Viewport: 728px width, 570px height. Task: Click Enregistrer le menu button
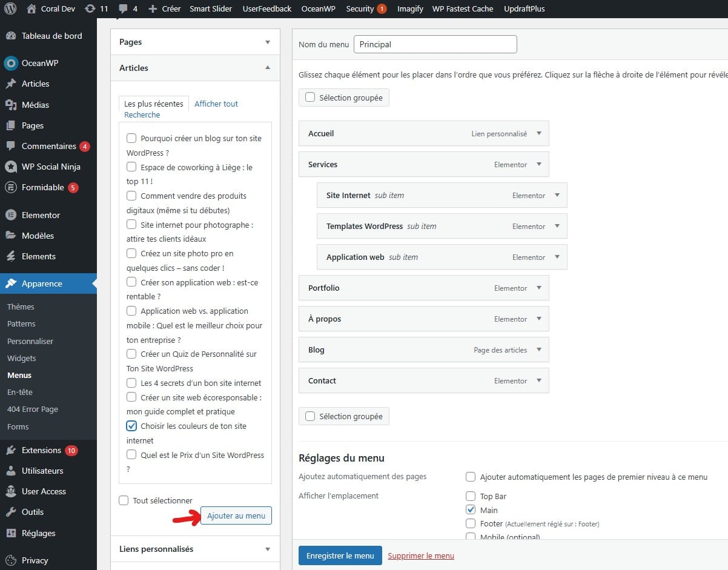(x=340, y=555)
